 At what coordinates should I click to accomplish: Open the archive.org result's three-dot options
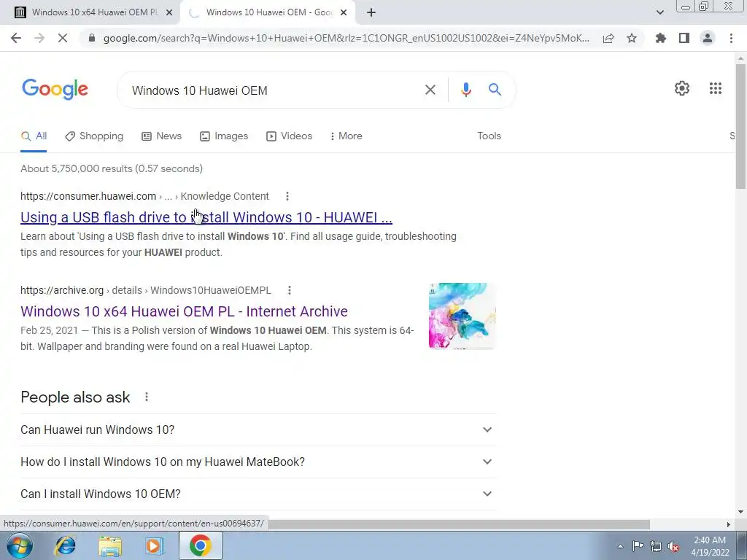click(x=289, y=290)
